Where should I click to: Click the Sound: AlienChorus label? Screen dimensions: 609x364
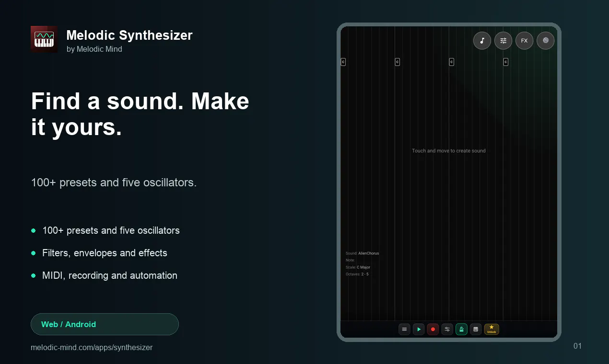click(x=362, y=253)
